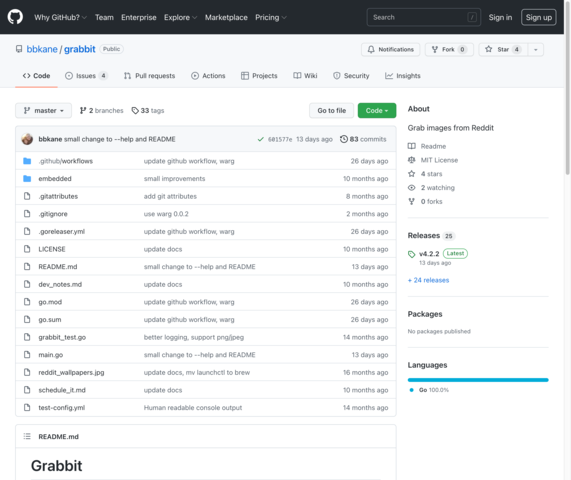Switch to the Insights tab

[x=403, y=76]
